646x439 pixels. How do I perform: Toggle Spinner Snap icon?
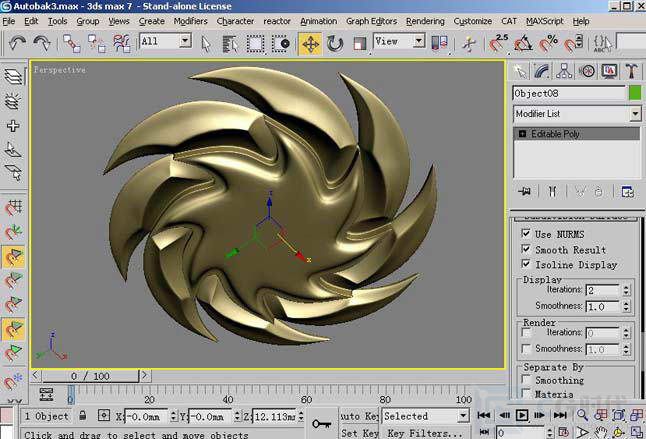pyautogui.click(x=573, y=43)
